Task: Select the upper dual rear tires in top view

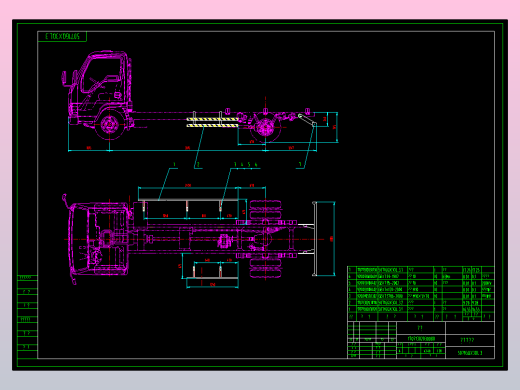Action: click(265, 209)
